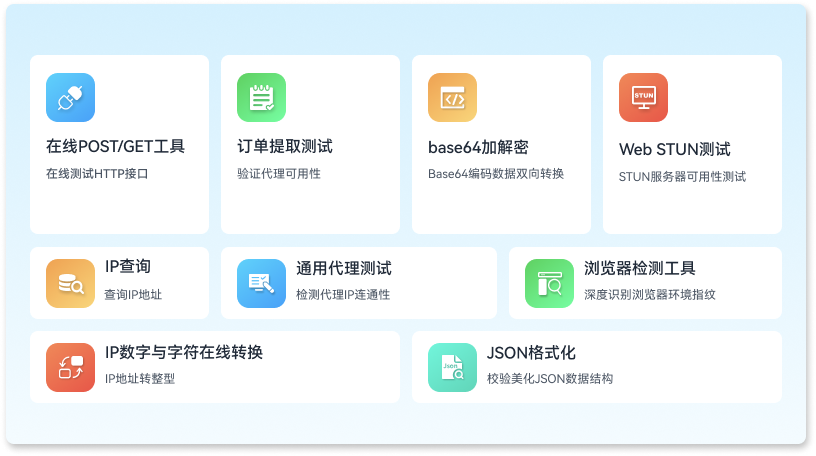Click the green notepad order extraction icon

(261, 98)
